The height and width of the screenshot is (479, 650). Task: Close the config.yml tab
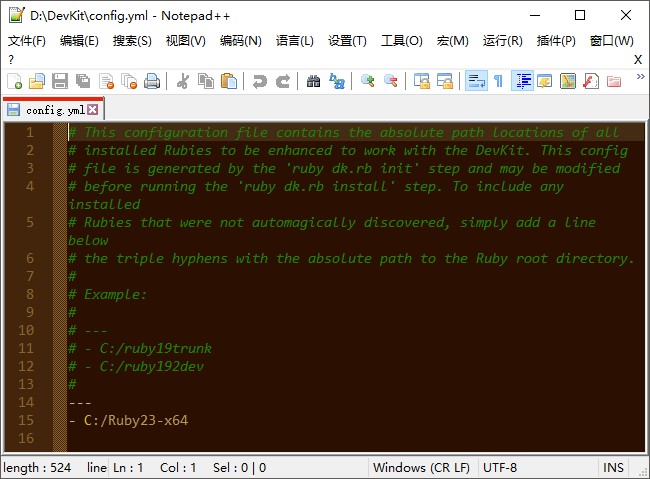pos(93,109)
